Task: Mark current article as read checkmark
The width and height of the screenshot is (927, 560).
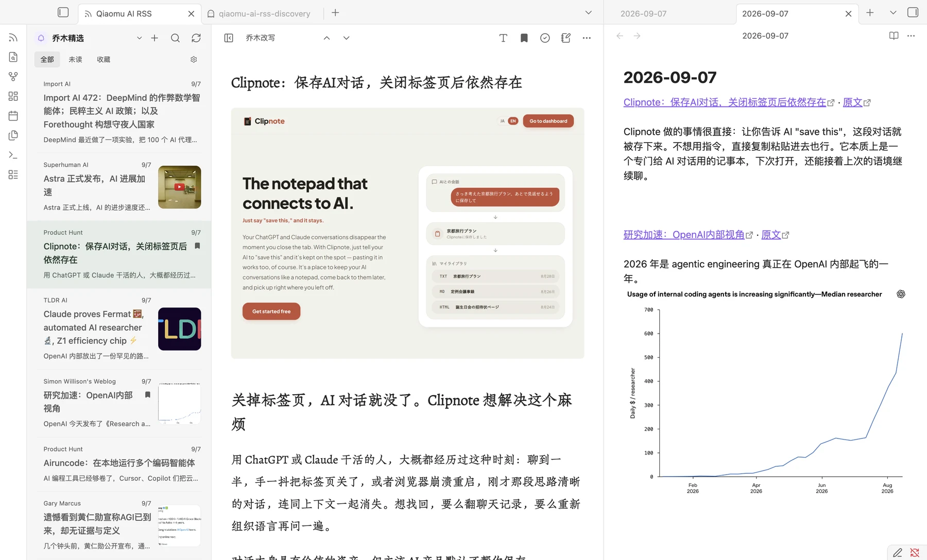Action: (x=545, y=38)
